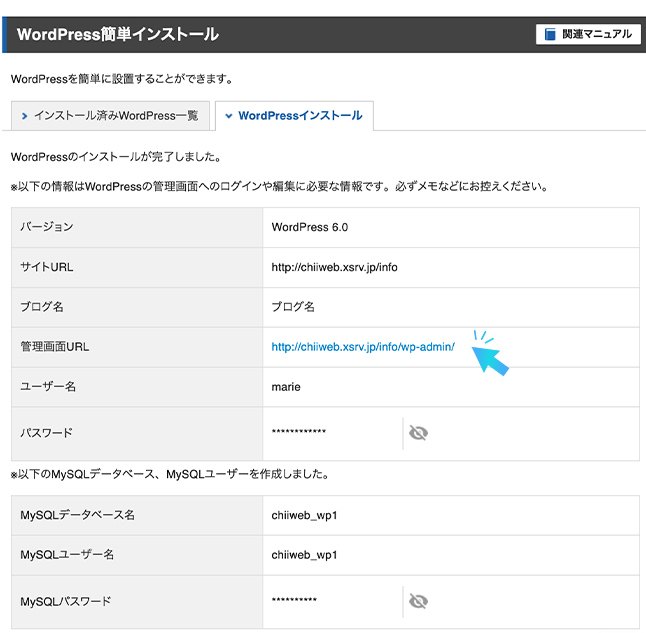Screen dimensions: 646x633
Task: Open the 関連マニュアル button
Action: coord(588,34)
